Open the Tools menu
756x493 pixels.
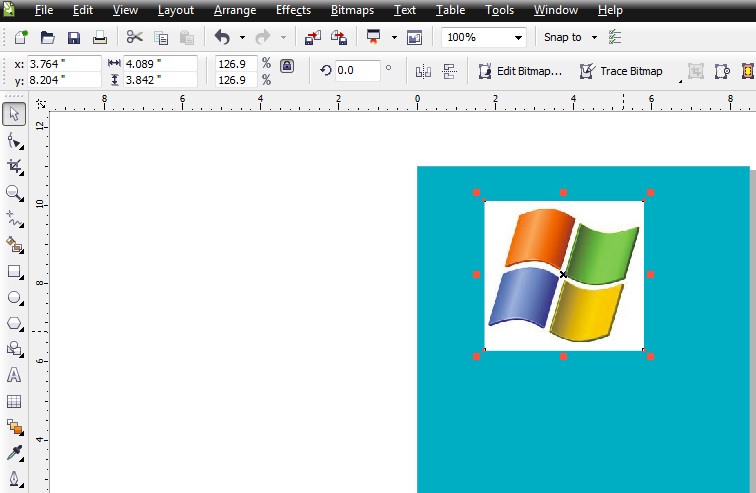[500, 10]
